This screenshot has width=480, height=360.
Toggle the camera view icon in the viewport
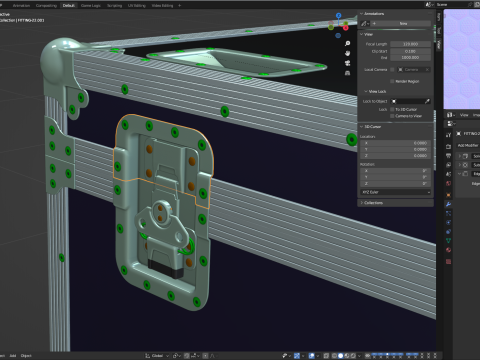tap(347, 63)
